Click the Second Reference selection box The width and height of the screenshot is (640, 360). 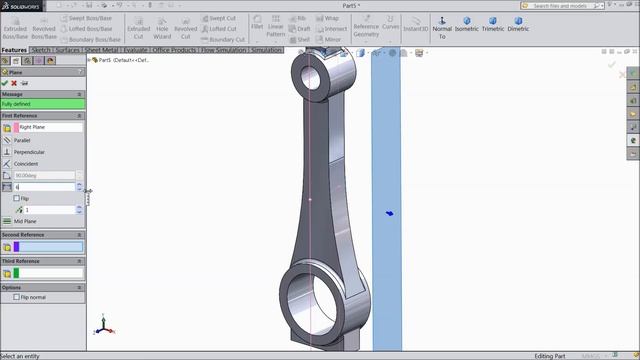pos(48,247)
